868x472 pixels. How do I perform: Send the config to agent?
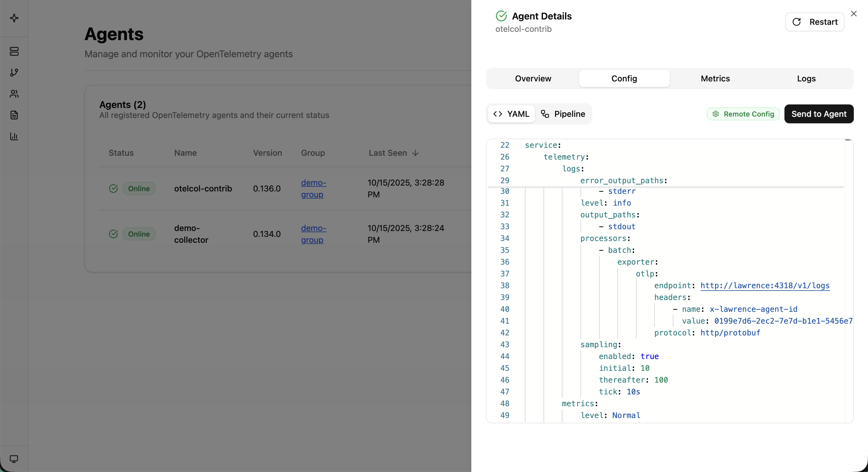pyautogui.click(x=819, y=114)
